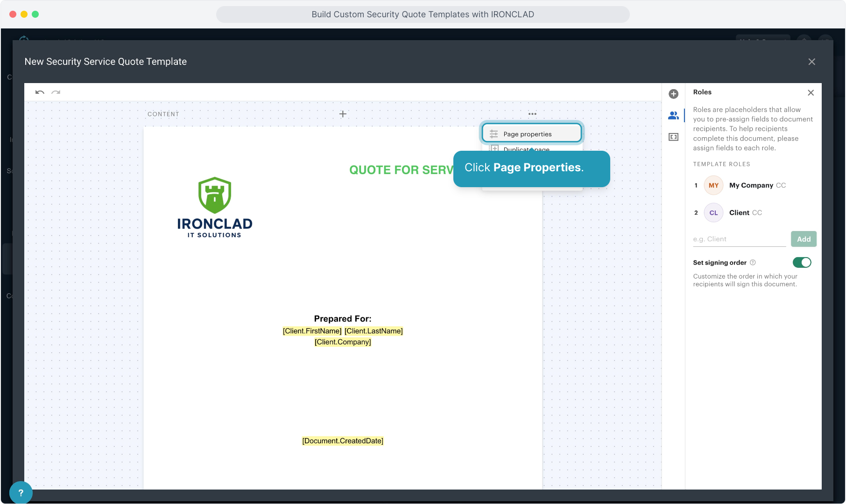Image resolution: width=846 pixels, height=504 pixels.
Task: Click the Client.FirstName variable field
Action: [x=312, y=331]
